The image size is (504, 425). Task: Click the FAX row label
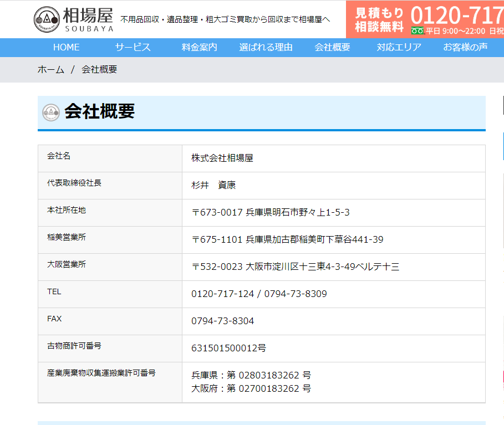click(x=54, y=319)
